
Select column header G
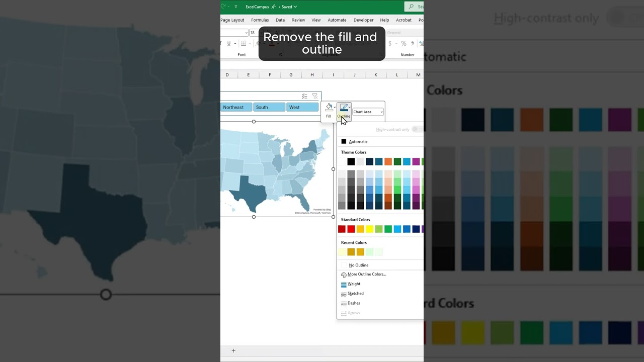click(x=291, y=75)
